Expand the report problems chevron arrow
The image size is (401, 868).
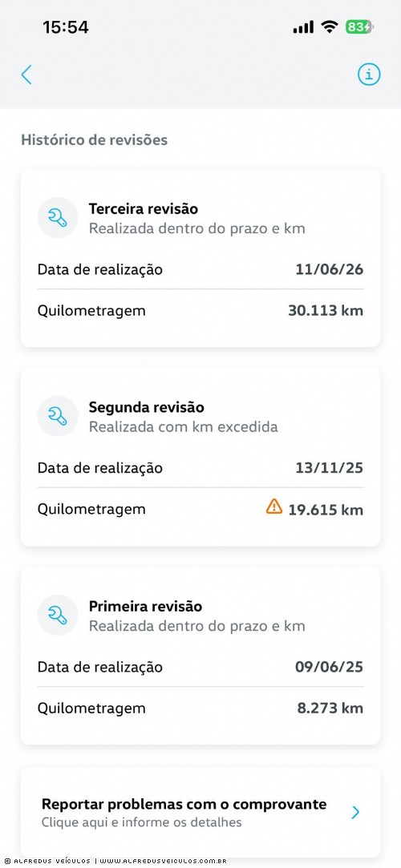pos(355,812)
